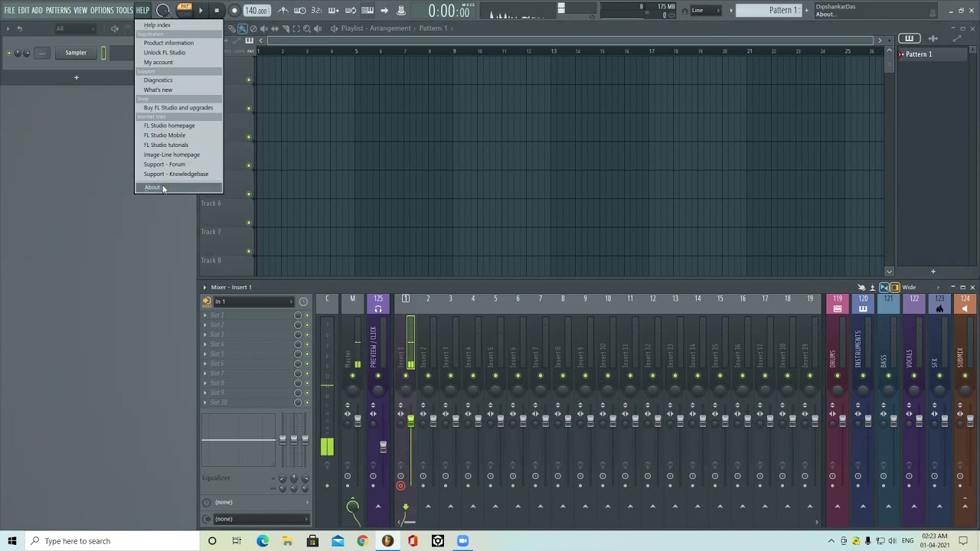980x551 pixels.
Task: Toggle Slot 3 effect enable LED
Action: coord(307,334)
